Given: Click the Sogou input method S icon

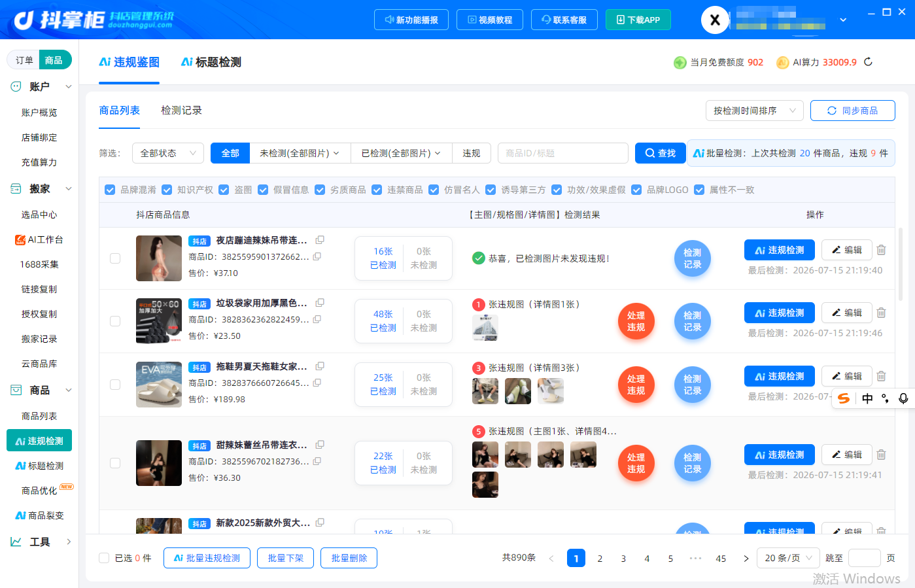Looking at the screenshot, I should point(844,398).
